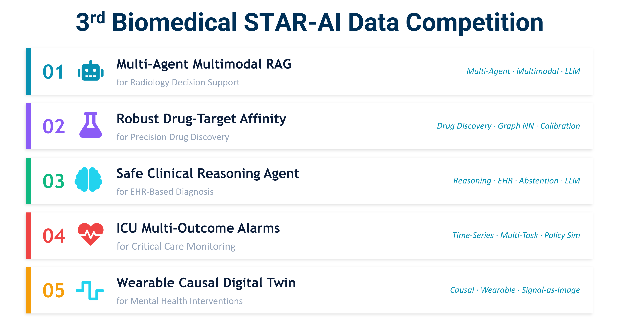The width and height of the screenshot is (644, 317).
Task: Click the 3rd Biomedical STAR-AI Data Competition heading
Action: (309, 23)
